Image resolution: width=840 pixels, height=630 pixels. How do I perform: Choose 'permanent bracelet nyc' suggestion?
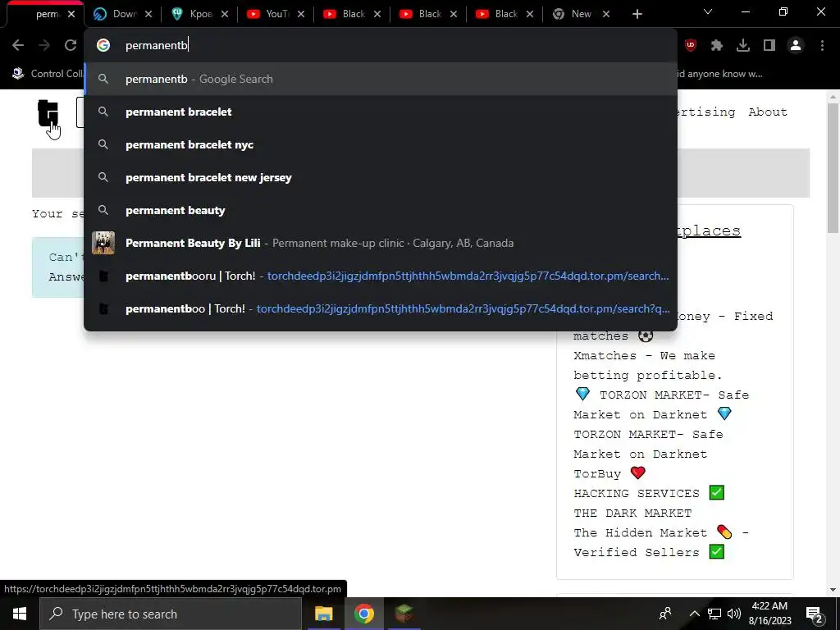(x=381, y=144)
